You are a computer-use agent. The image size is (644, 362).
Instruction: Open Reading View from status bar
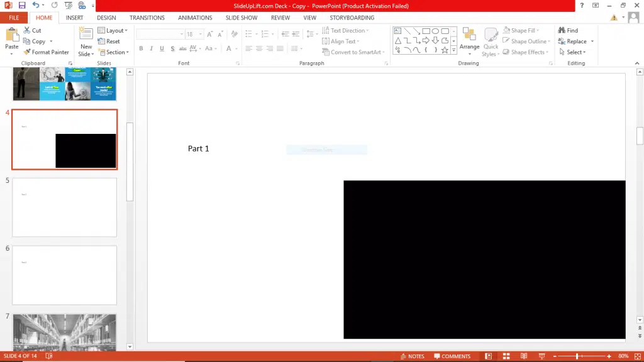pyautogui.click(x=524, y=356)
